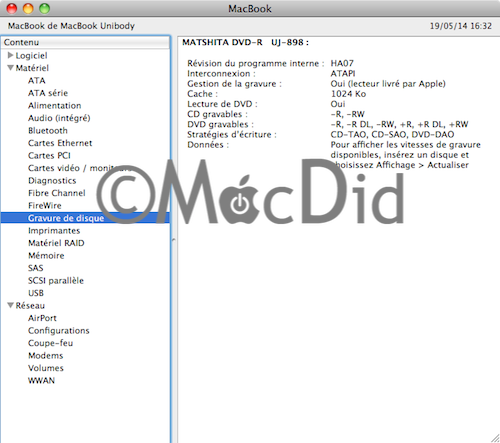
Task: Select AirPort under Réseau
Action: click(42, 318)
